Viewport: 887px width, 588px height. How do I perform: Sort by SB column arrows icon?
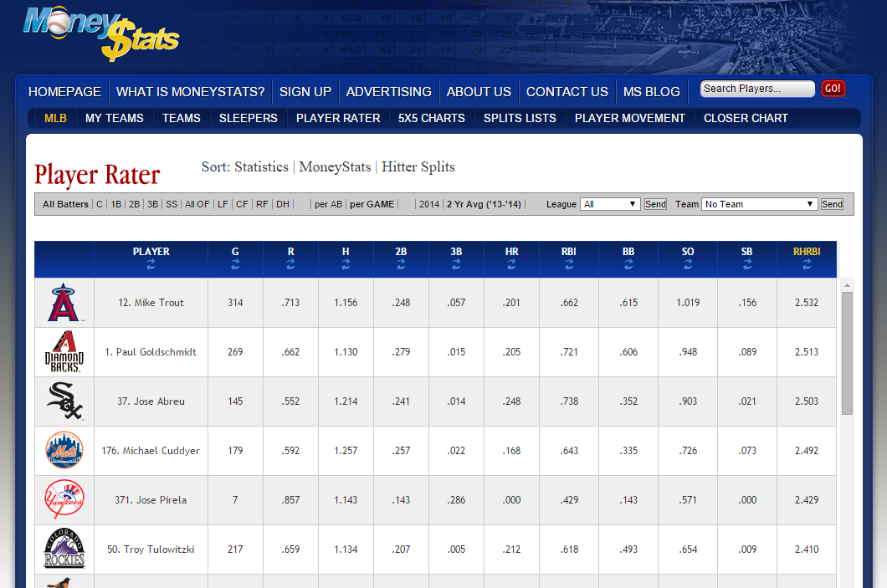746,264
